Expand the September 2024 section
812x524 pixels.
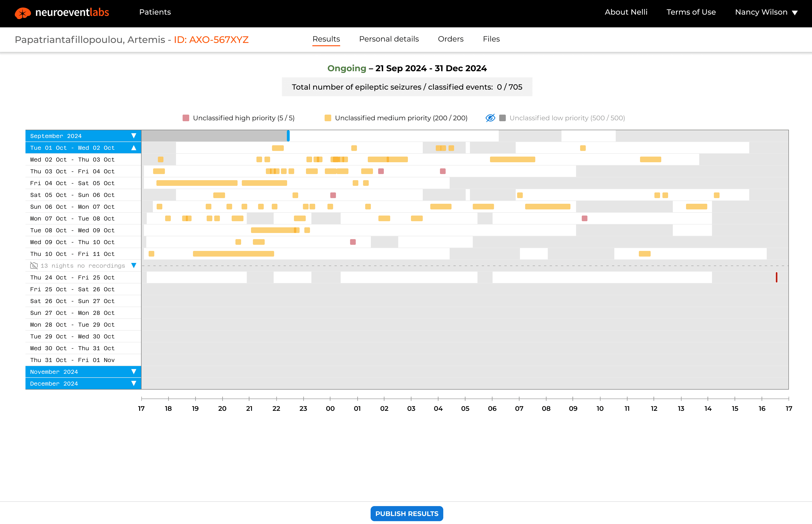(x=134, y=136)
